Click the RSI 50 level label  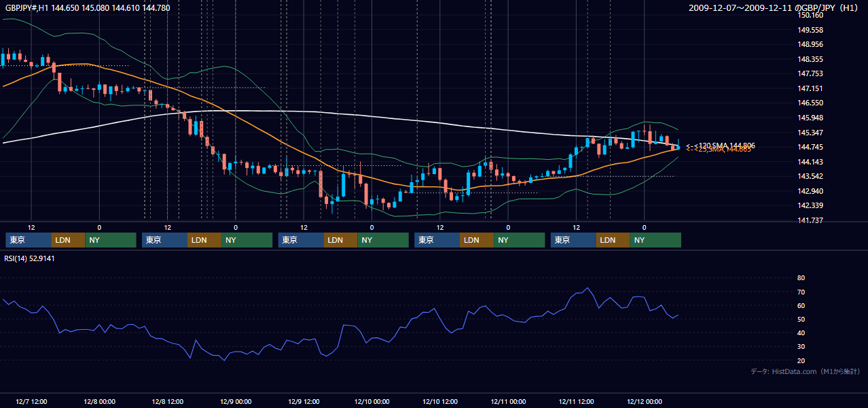(801, 319)
